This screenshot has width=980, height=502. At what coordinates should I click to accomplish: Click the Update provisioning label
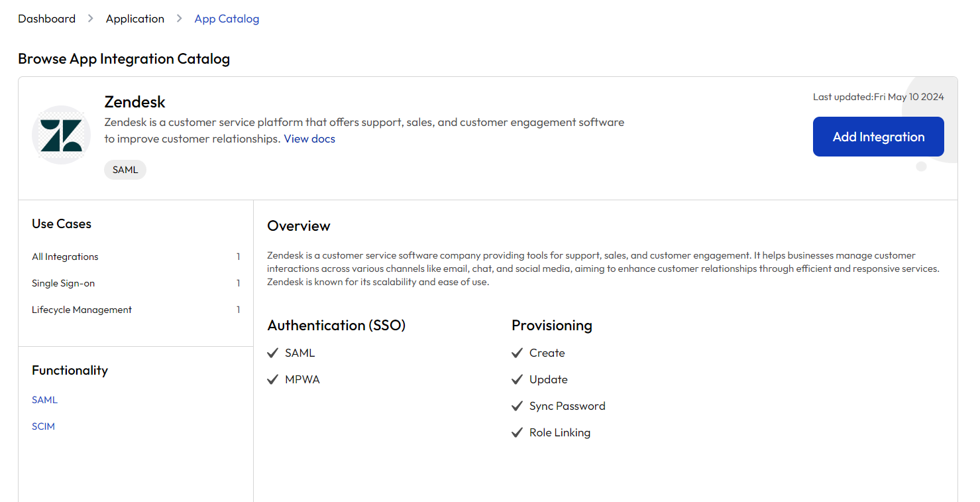pyautogui.click(x=549, y=380)
